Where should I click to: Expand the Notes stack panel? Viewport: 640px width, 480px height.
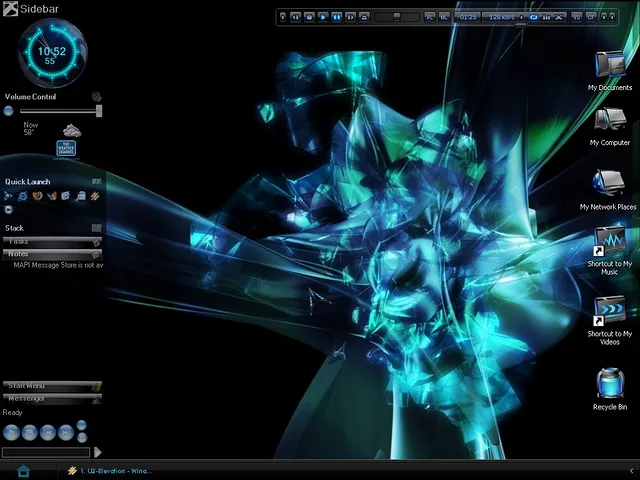pos(50,254)
